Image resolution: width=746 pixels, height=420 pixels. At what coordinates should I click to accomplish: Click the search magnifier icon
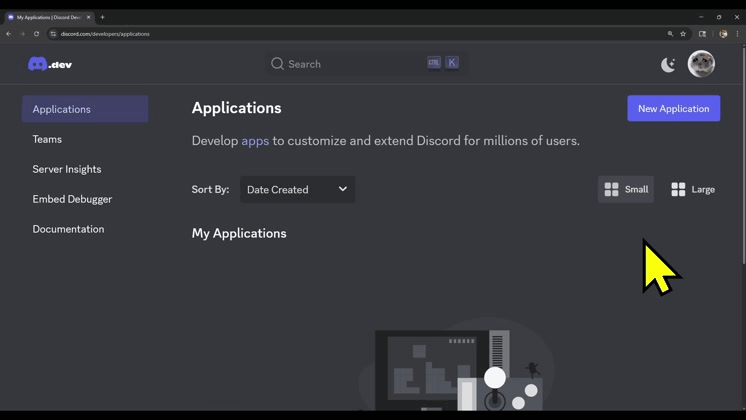(x=277, y=64)
